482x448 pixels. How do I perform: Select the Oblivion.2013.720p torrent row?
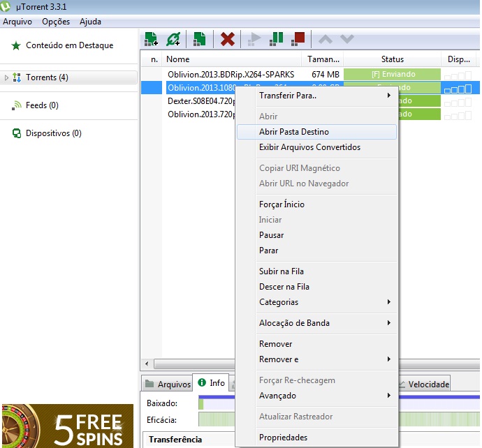point(201,114)
